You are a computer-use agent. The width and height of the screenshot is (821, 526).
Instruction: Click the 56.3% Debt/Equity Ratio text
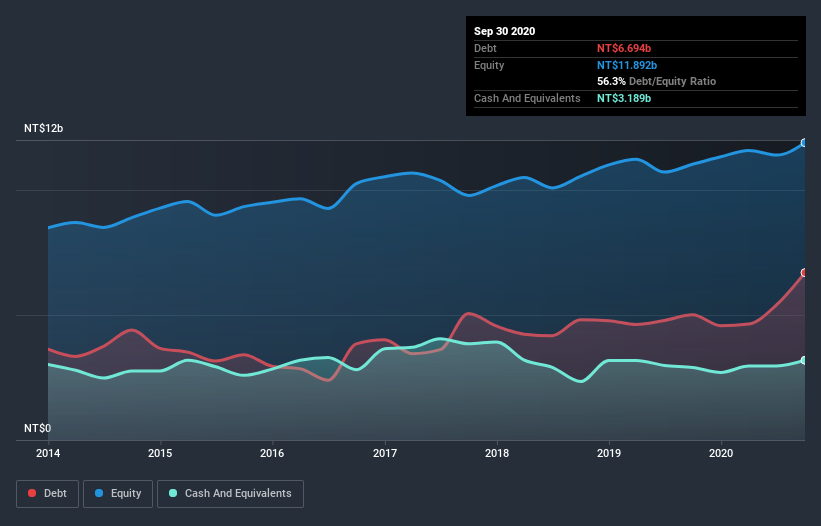[657, 82]
